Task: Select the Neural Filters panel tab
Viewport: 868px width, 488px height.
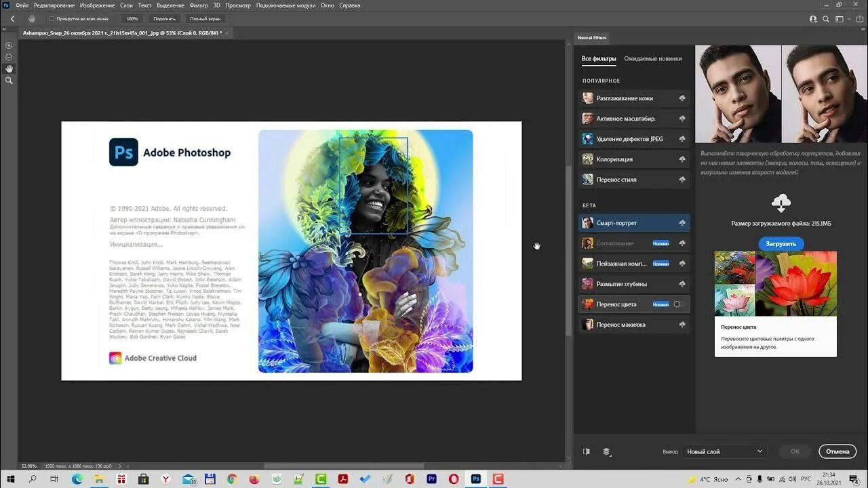Action: tap(592, 37)
